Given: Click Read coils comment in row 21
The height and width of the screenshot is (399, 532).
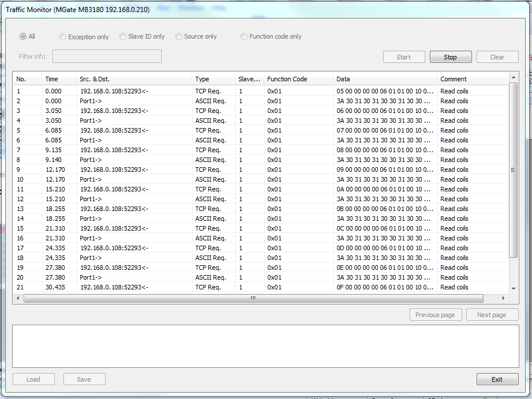Looking at the screenshot, I should tap(454, 288).
